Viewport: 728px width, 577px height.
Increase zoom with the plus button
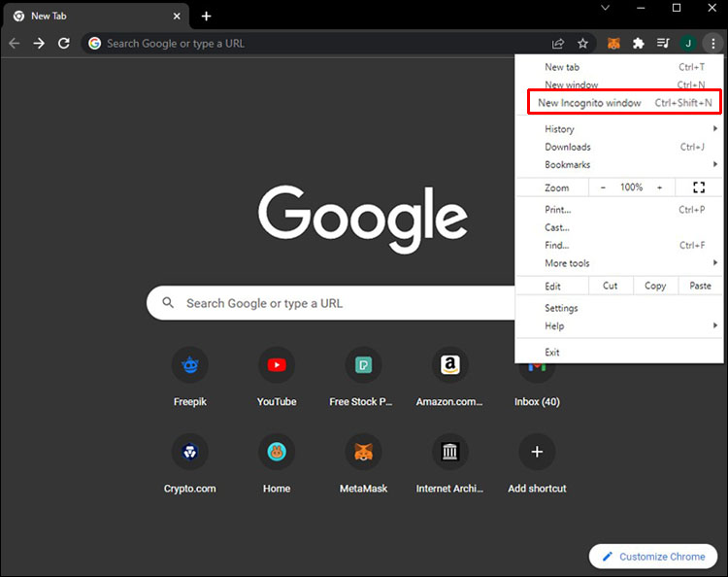click(x=659, y=187)
